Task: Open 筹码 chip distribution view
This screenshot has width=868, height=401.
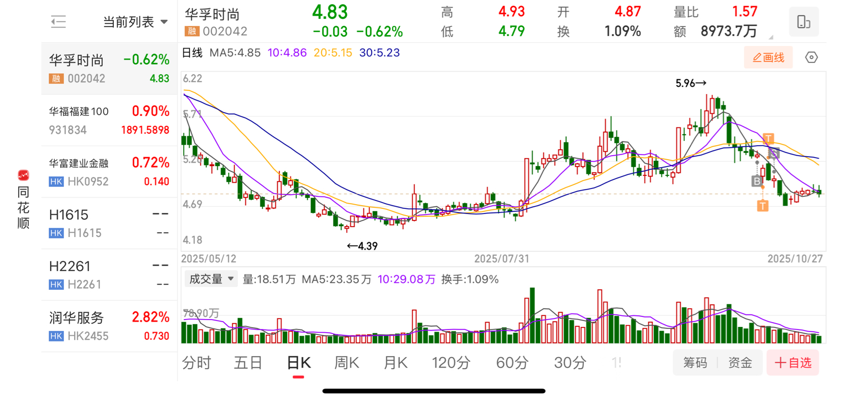Action: [x=695, y=363]
